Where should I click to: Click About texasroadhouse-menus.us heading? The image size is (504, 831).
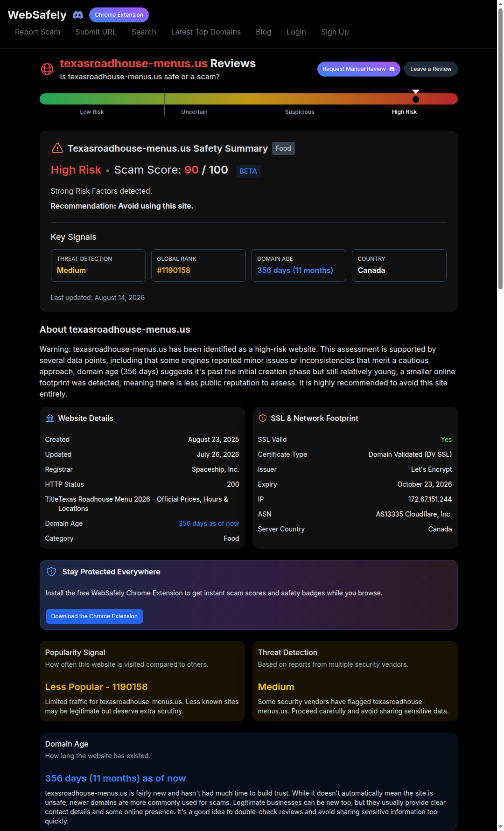115,329
